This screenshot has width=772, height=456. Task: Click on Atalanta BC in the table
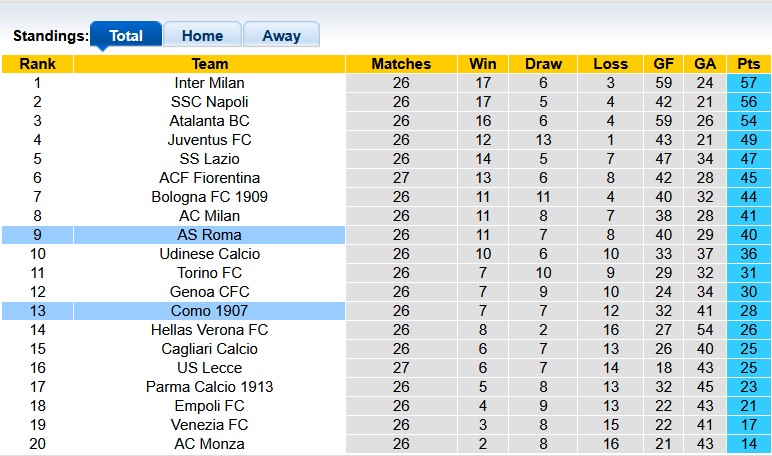[209, 121]
